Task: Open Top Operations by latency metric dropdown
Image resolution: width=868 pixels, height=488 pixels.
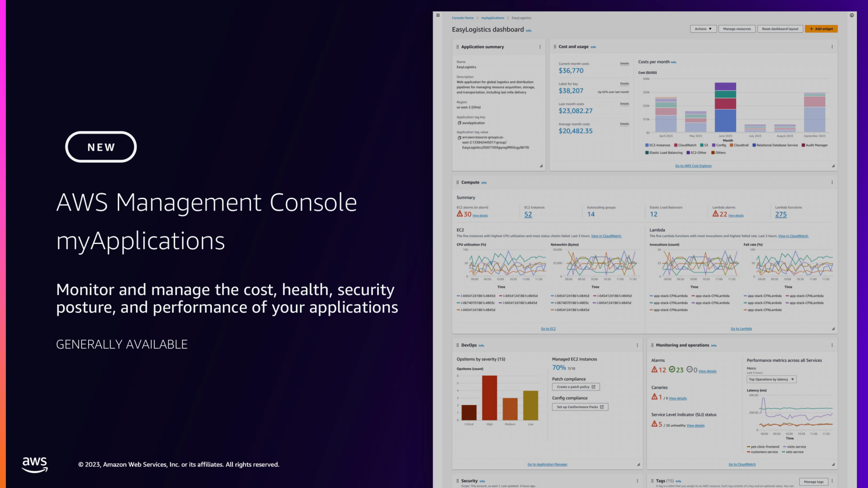Action: [x=771, y=380]
